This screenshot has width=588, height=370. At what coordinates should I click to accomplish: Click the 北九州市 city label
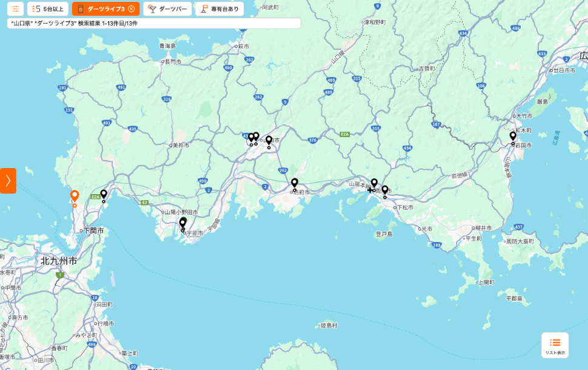59,261
